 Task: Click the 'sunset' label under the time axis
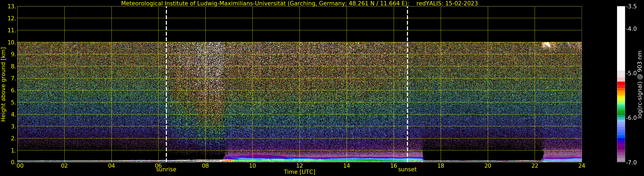click(x=407, y=169)
